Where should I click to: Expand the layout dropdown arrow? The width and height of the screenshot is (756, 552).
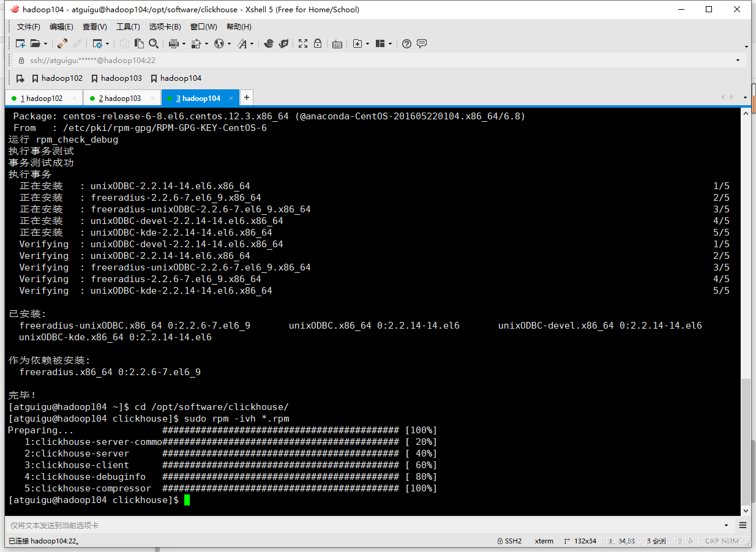pos(390,44)
